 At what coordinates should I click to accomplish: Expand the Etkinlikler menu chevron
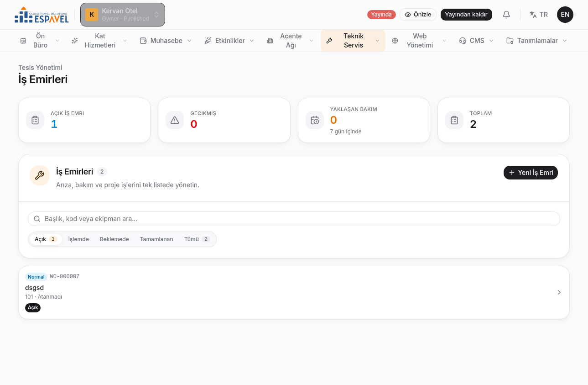[x=252, y=41]
